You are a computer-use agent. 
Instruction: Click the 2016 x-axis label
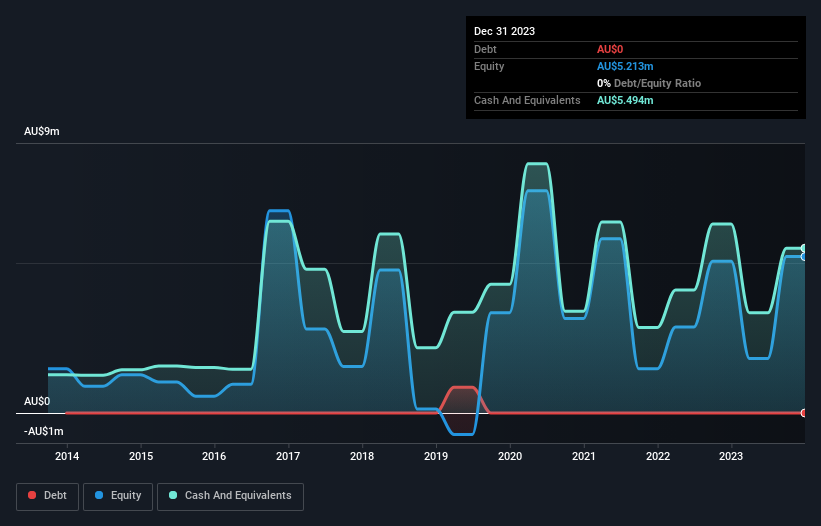pos(214,456)
